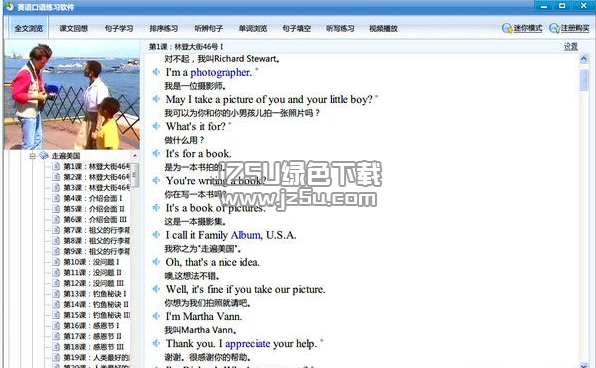Play audio for "Oh, that's a nice idea."
596x368 pixels.
click(x=156, y=262)
